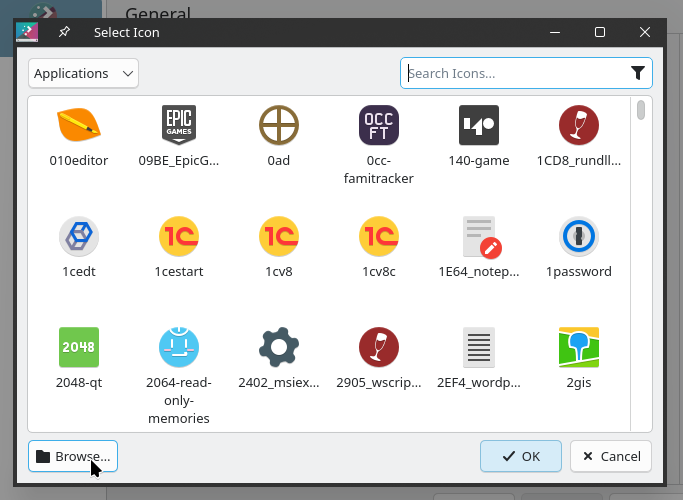The image size is (683, 500).
Task: Select the 1cestart icon
Action: tap(179, 236)
